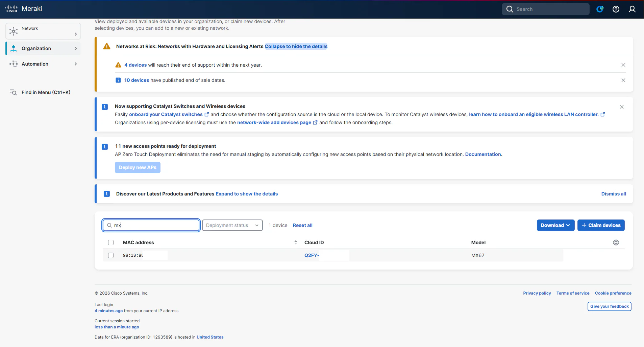Dismiss the end of sale dates alert

tap(623, 80)
